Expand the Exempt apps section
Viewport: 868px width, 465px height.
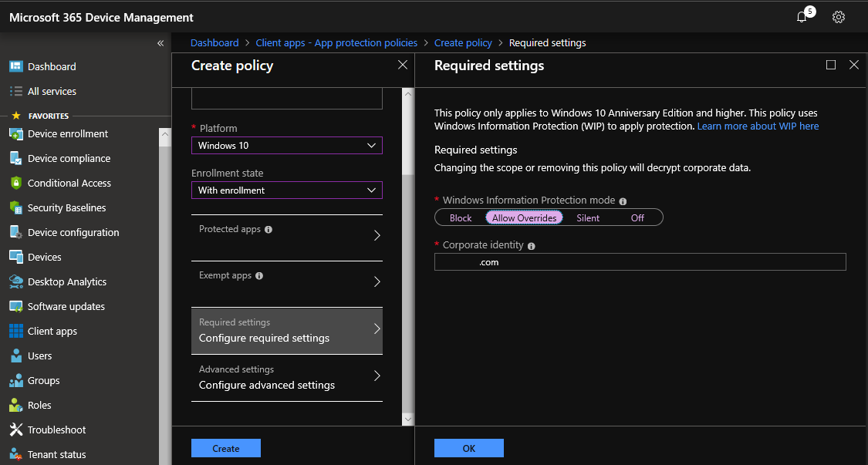(287, 285)
